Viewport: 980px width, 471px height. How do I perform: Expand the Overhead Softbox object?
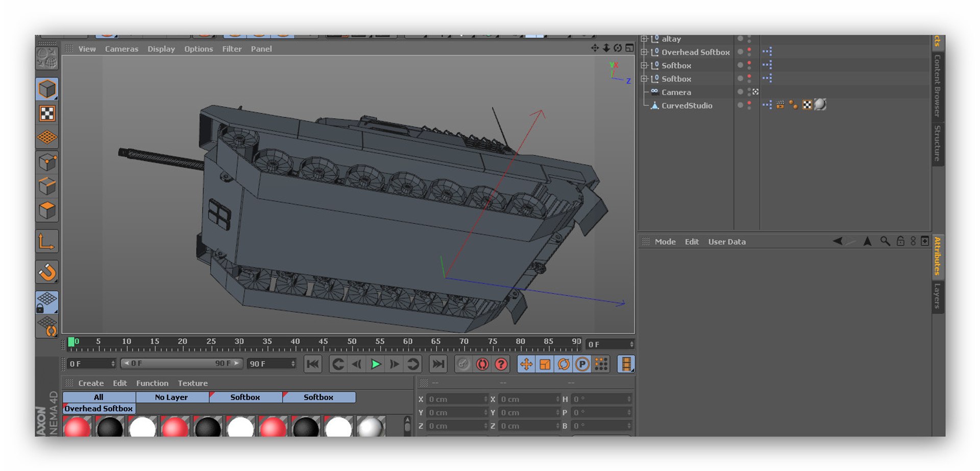644,52
